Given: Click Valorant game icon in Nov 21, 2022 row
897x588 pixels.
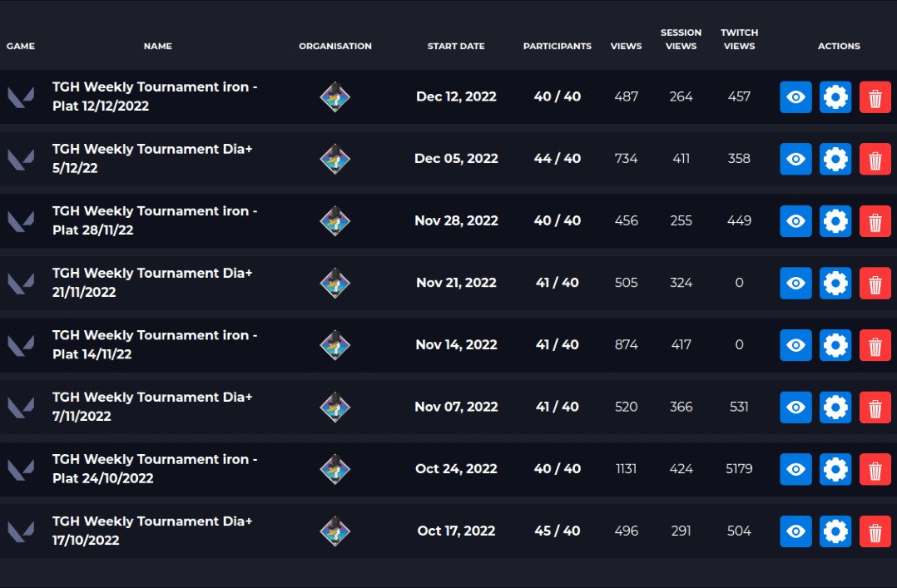Looking at the screenshot, I should 21,283.
